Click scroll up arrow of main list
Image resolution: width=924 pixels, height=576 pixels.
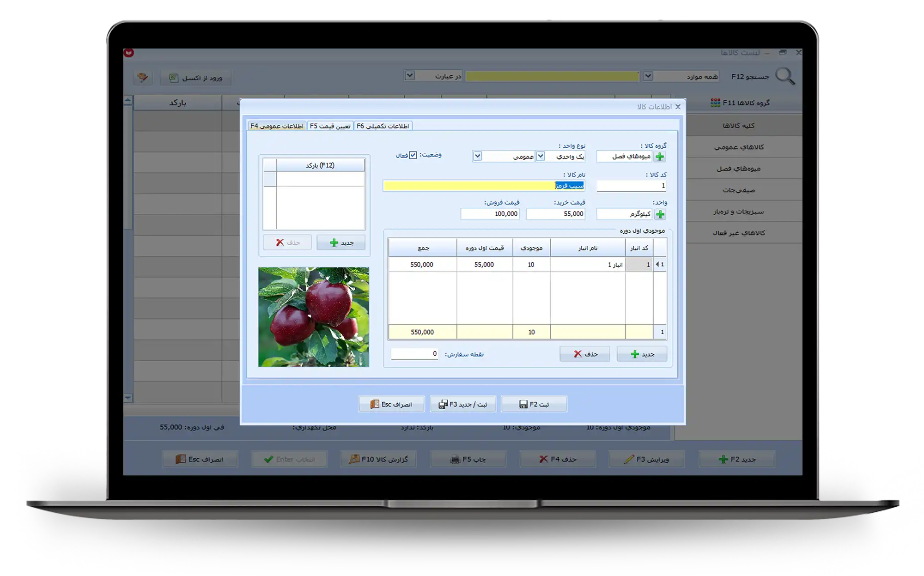(128, 100)
